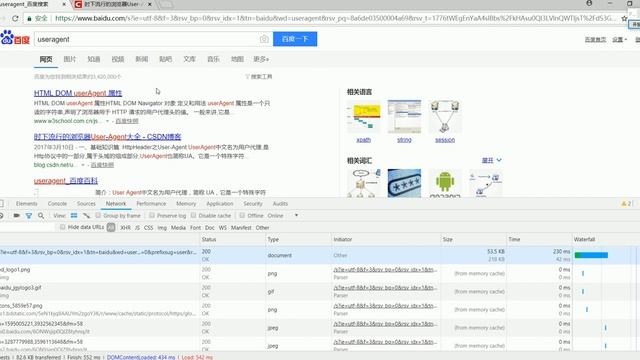
Task: Tick the Offline checkbox
Action: pyautogui.click(x=242, y=215)
